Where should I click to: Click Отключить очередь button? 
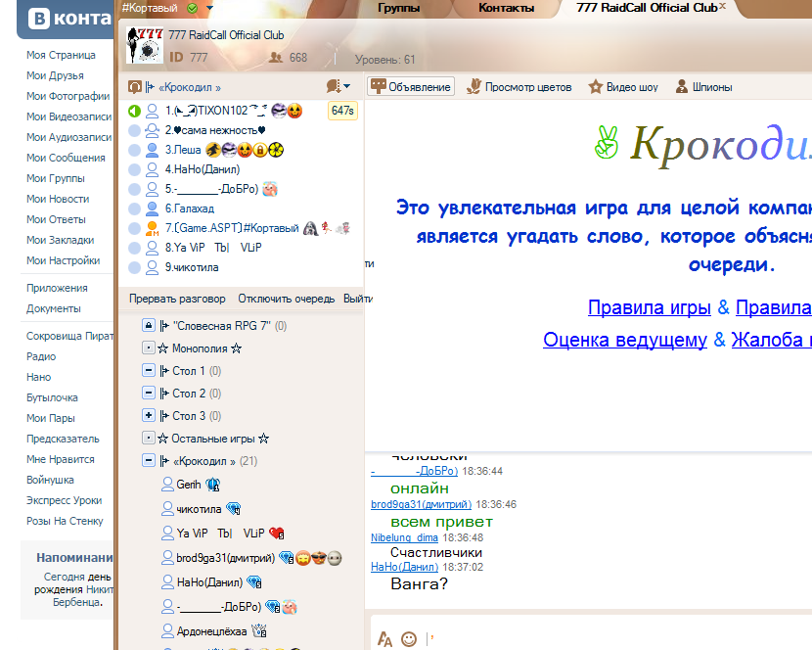(x=286, y=299)
